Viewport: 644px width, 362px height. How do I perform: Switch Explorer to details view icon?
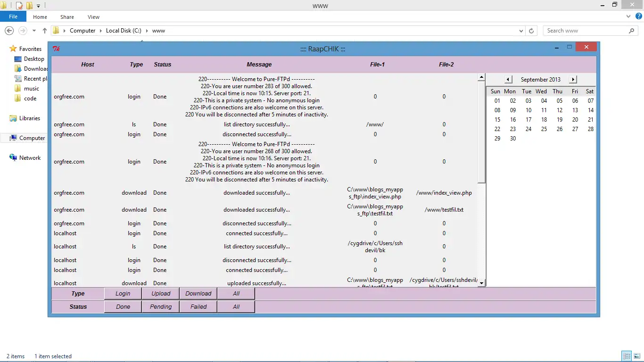627,356
